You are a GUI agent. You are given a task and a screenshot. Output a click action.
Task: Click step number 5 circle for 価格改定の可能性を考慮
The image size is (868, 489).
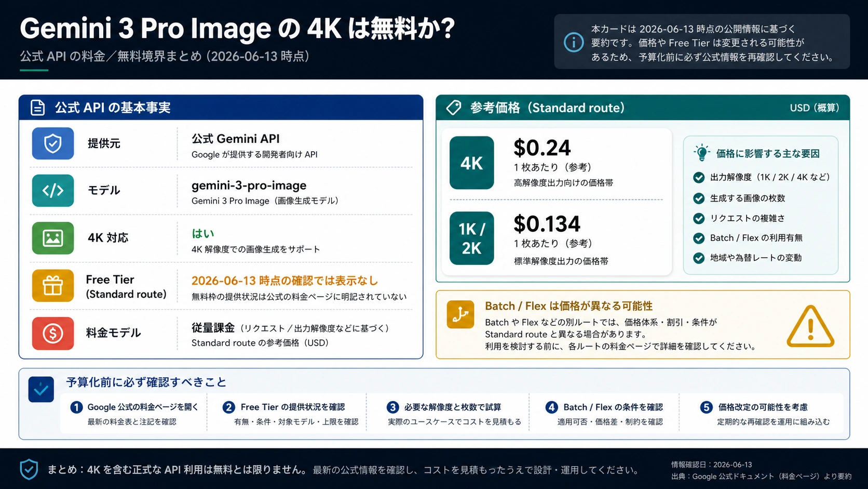(706, 407)
